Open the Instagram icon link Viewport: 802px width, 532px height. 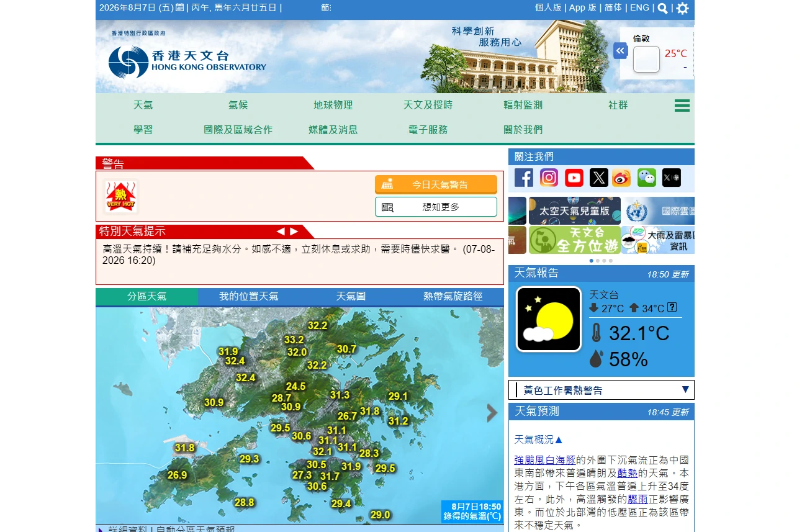pos(549,178)
